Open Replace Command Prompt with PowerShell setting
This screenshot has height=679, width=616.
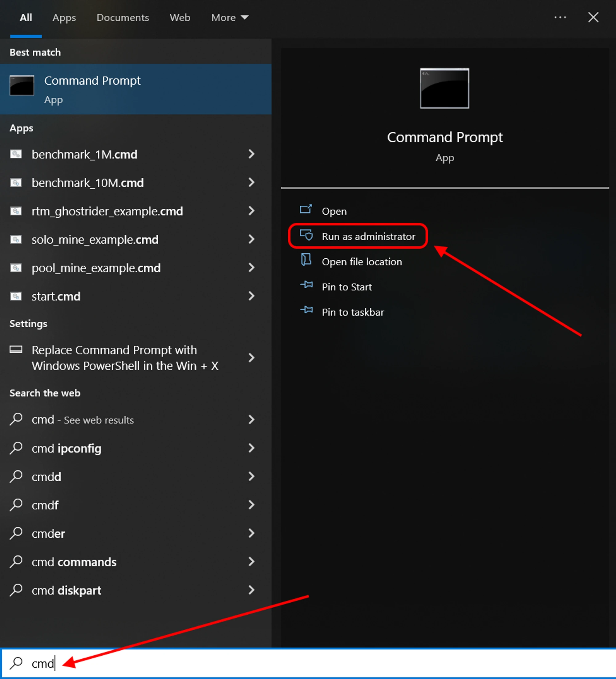[125, 358]
